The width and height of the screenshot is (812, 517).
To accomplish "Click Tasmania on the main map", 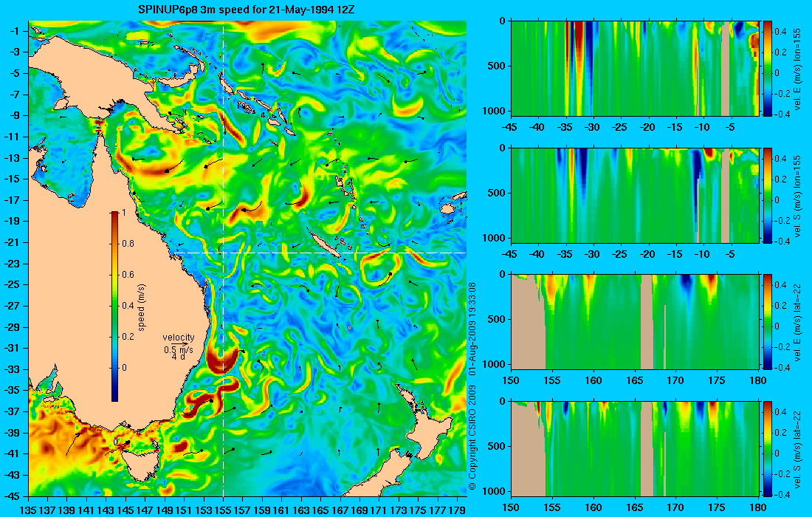I will [x=140, y=465].
